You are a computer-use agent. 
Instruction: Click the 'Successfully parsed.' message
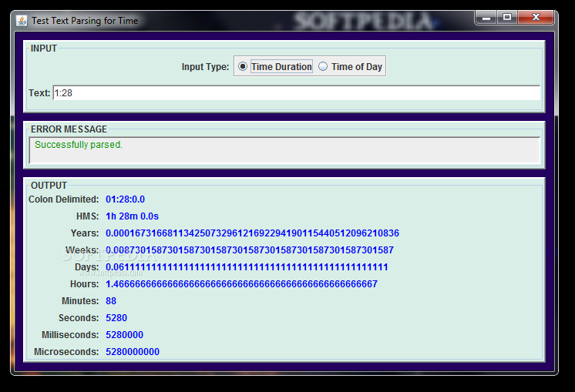(79, 145)
